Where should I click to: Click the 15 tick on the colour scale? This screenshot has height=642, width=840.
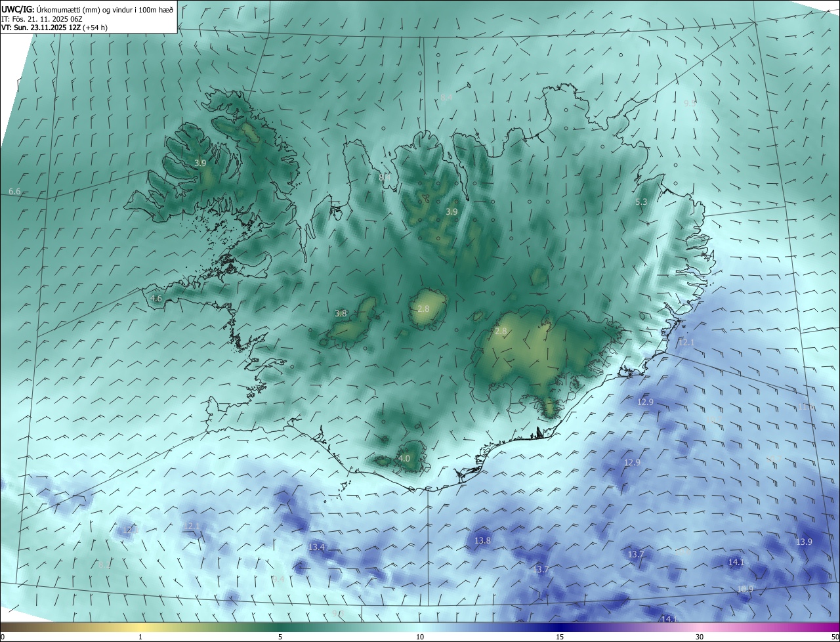pyautogui.click(x=560, y=637)
